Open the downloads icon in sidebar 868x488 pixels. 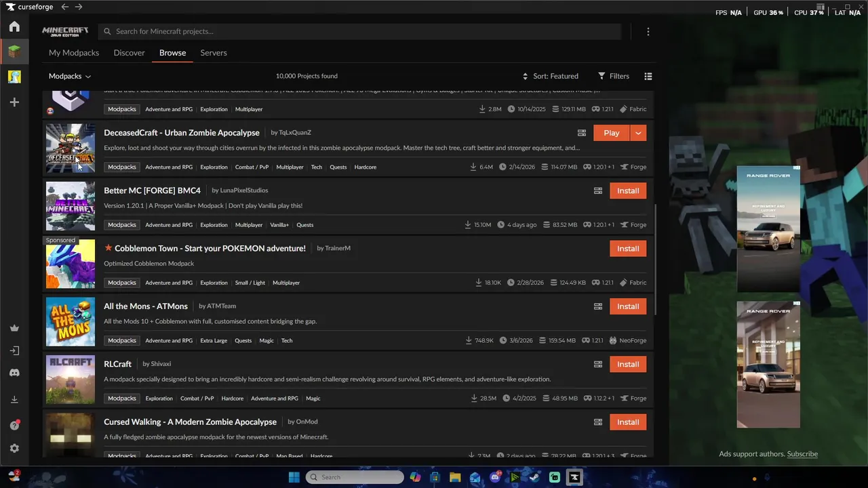[14, 400]
